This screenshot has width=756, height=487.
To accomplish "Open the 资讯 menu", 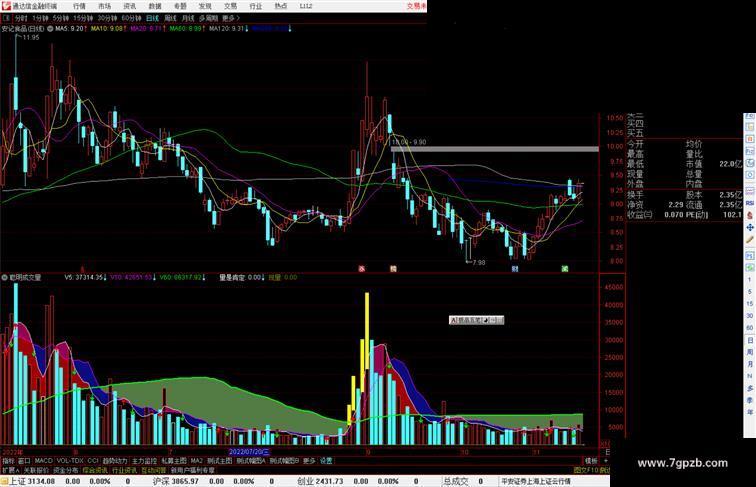I will [130, 6].
